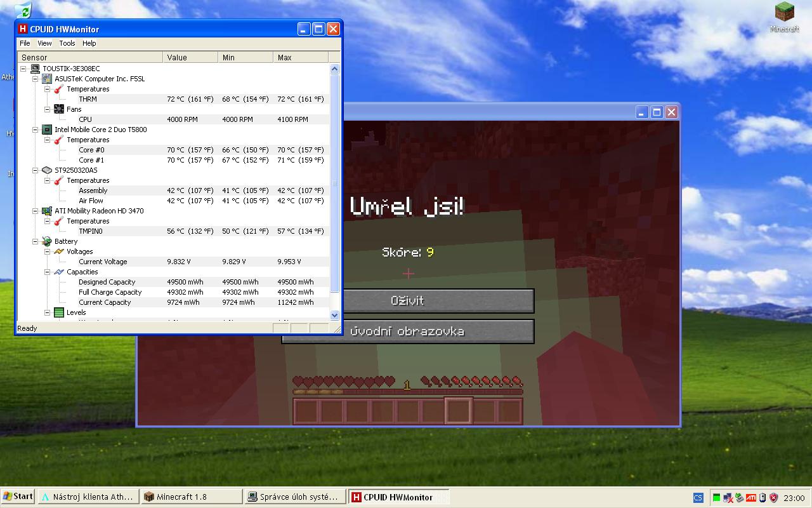Click the red security shield tray icon
The height and width of the screenshot is (508, 812).
[x=774, y=498]
